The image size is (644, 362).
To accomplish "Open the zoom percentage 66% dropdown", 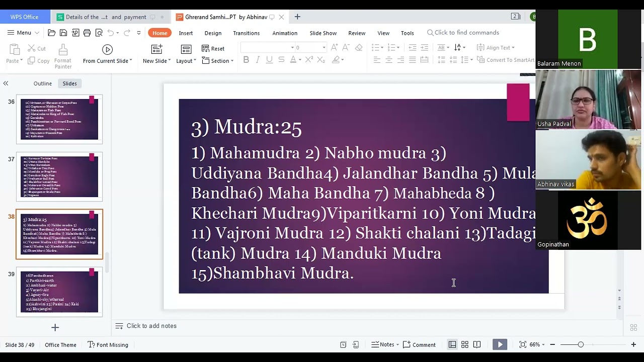I will point(536,344).
